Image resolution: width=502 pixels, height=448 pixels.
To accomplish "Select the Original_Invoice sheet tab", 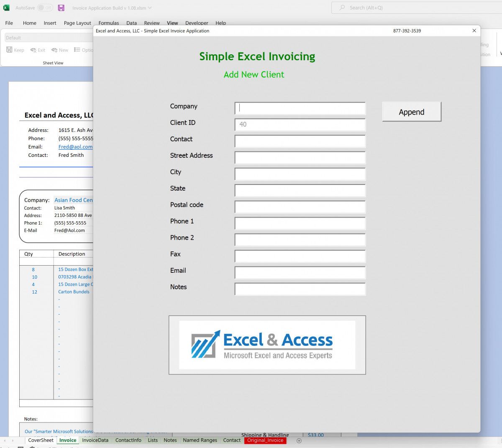I will pyautogui.click(x=265, y=440).
